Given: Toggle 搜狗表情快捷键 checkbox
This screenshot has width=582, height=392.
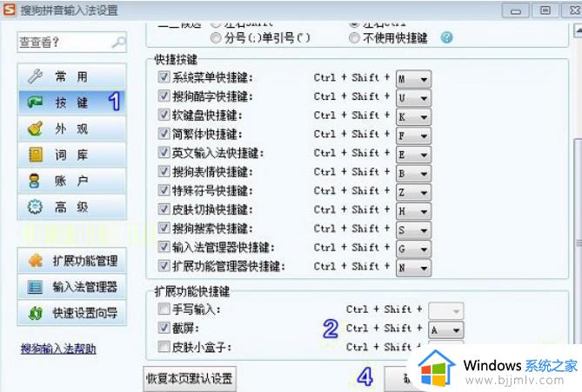Looking at the screenshot, I should pos(164,171).
